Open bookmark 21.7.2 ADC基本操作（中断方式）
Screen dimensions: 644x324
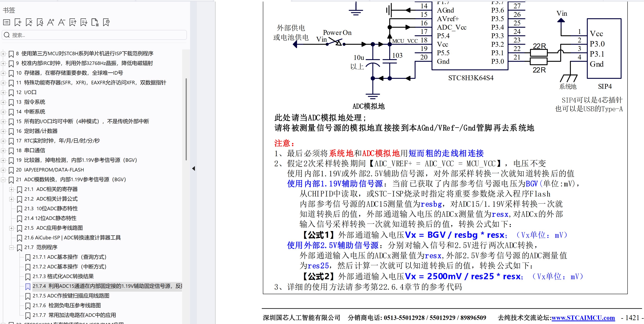coord(69,267)
